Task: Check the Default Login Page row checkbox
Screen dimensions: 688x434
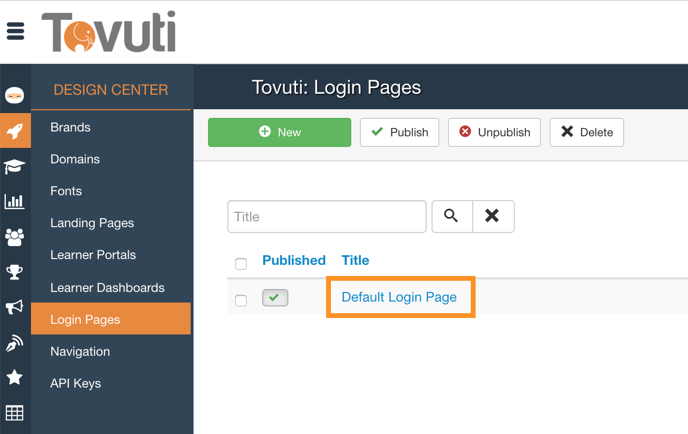Action: coord(241,299)
